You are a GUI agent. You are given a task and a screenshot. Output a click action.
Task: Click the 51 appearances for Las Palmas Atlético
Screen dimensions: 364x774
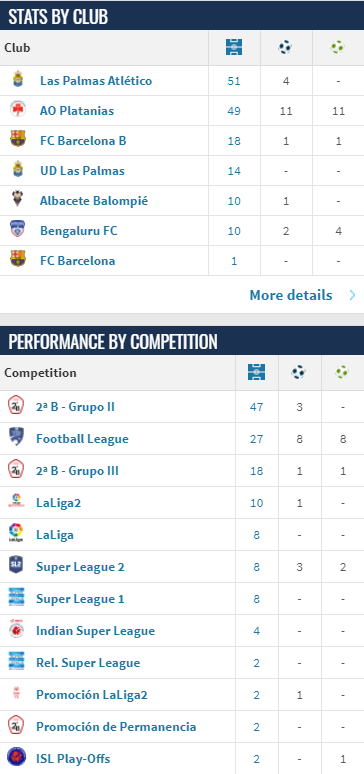(234, 81)
